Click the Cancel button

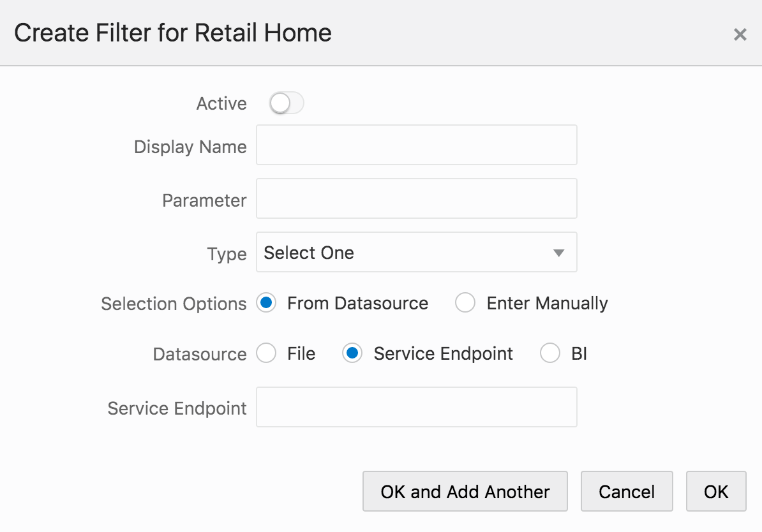pos(626,491)
